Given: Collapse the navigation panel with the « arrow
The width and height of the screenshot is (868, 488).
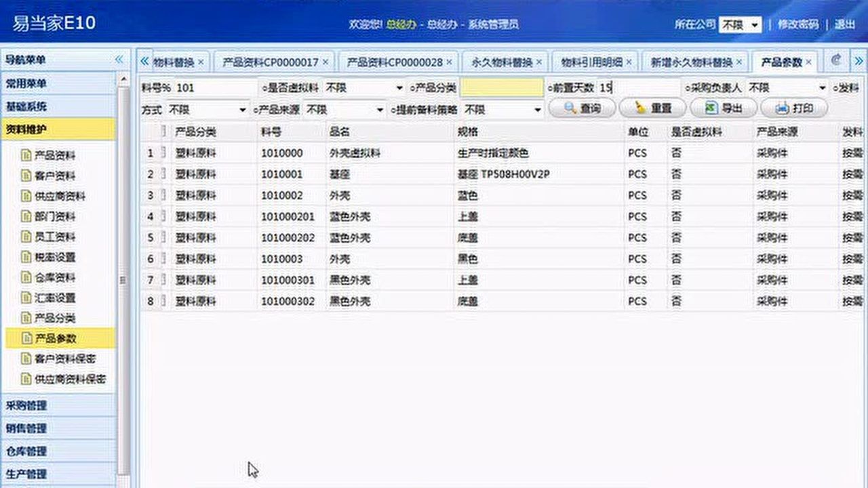Looking at the screenshot, I should (119, 60).
